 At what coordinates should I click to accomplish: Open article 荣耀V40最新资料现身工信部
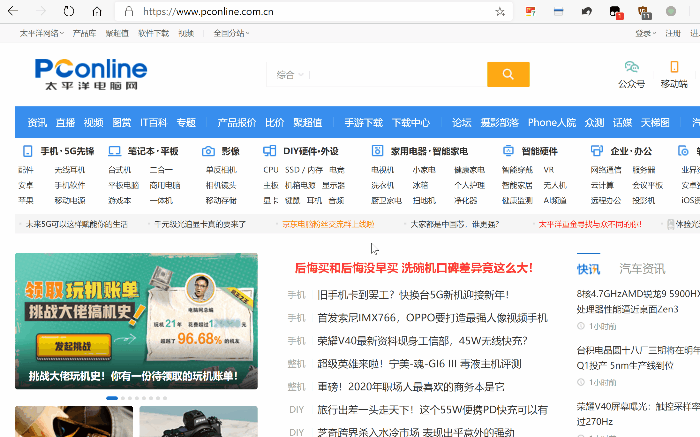tap(422, 341)
